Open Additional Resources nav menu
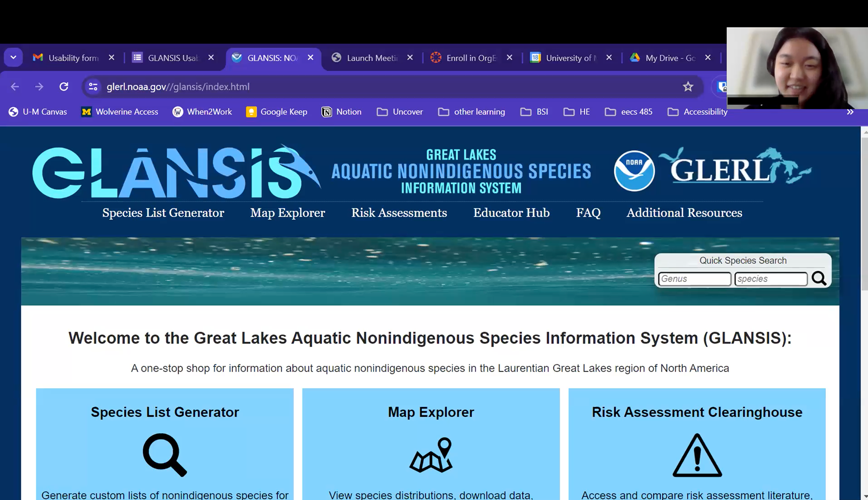The height and width of the screenshot is (500, 868). tap(684, 213)
